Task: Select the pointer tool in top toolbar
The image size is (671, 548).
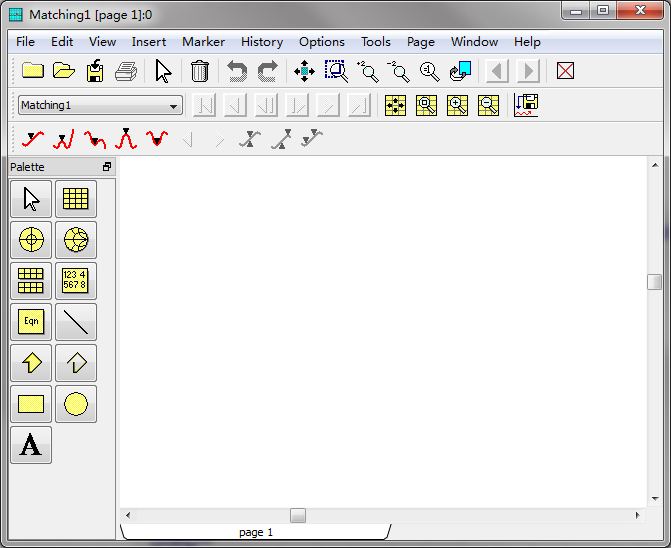Action: (x=163, y=71)
